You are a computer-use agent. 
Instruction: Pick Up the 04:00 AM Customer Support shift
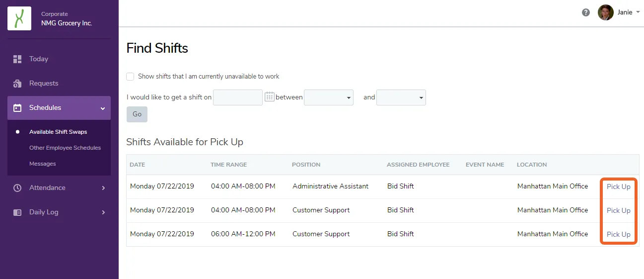coord(619,210)
